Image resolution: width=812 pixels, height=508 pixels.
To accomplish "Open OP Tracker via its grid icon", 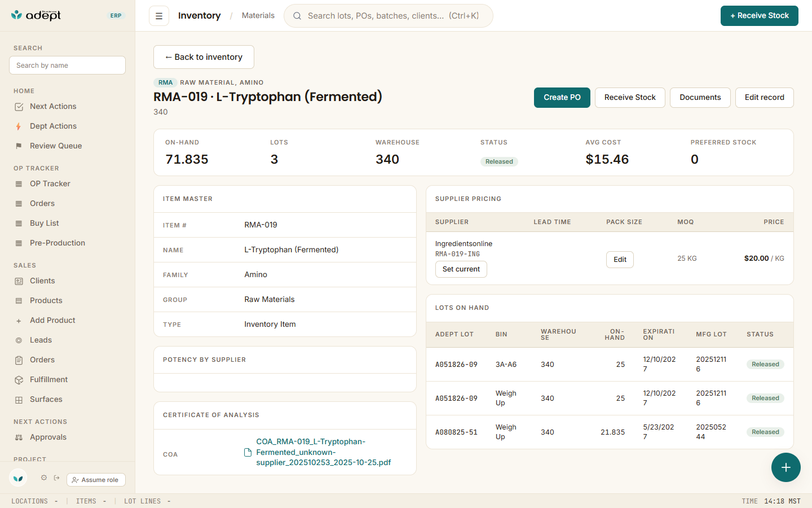I will pyautogui.click(x=19, y=184).
